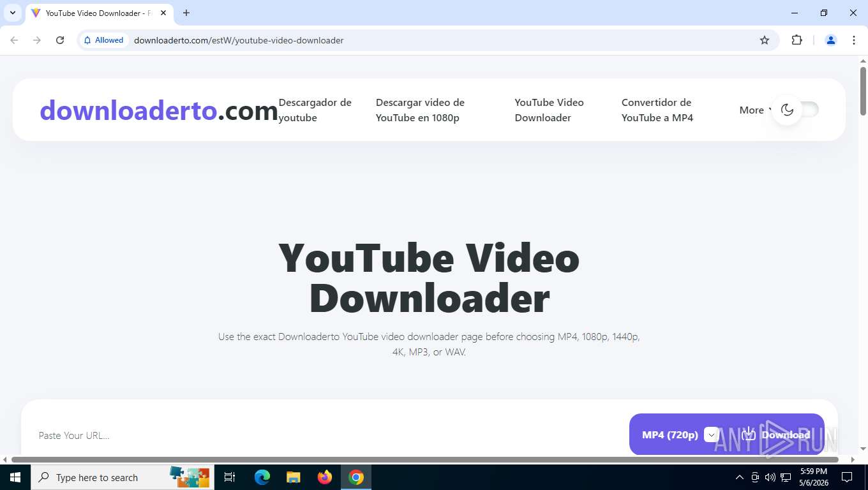This screenshot has width=868, height=490.
Task: Close the YouTube Video Downloader tab
Action: 163,13
